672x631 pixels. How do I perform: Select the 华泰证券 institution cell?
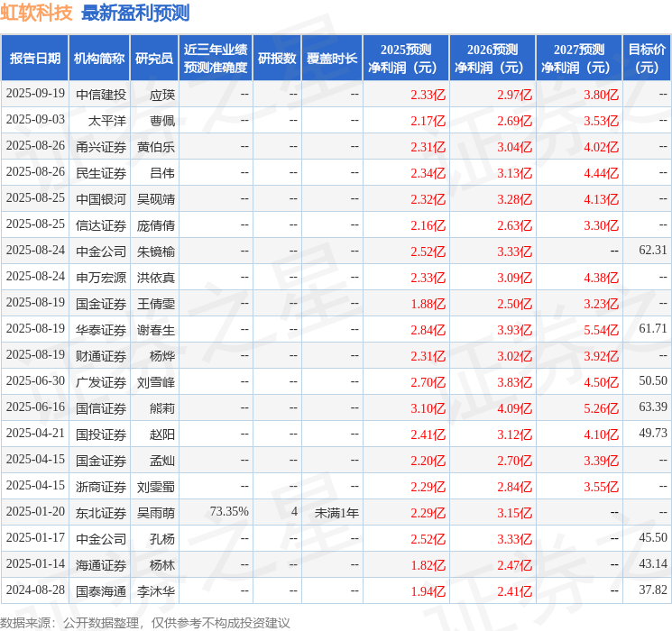101,330
